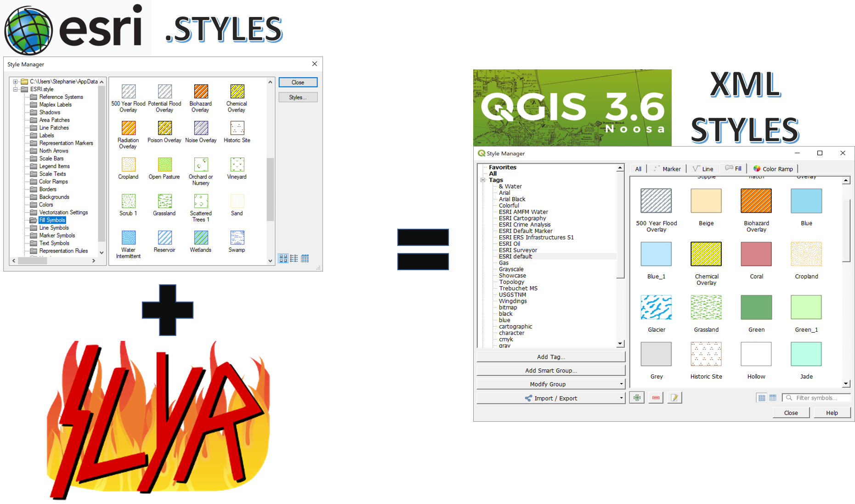
Task: Select the Wetlands fill symbol
Action: click(x=201, y=242)
